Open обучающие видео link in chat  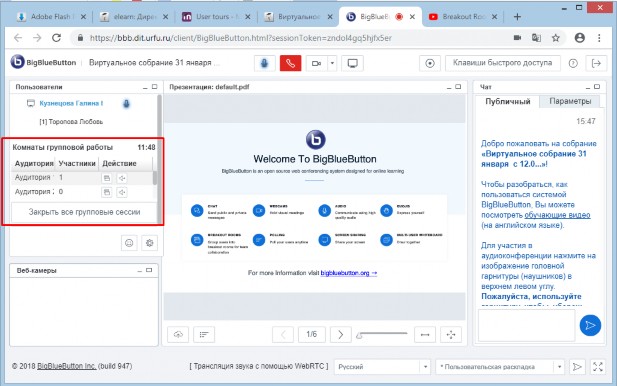(557, 215)
